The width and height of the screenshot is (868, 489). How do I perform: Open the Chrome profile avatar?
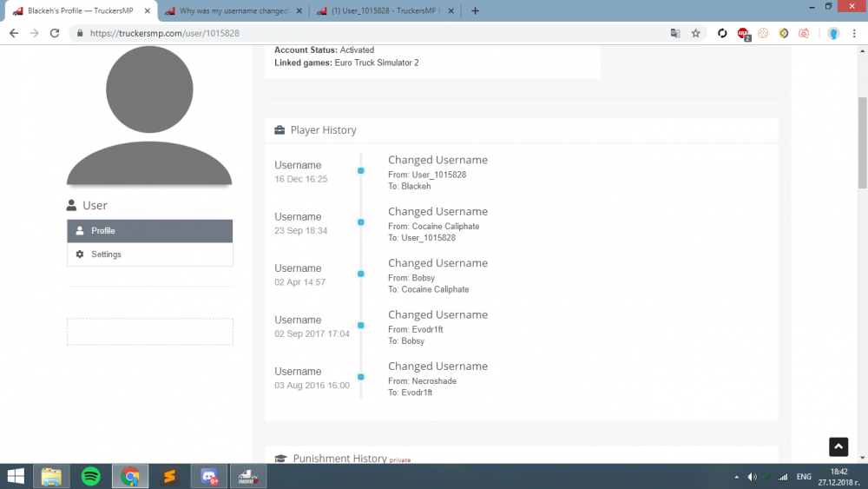[x=833, y=33]
